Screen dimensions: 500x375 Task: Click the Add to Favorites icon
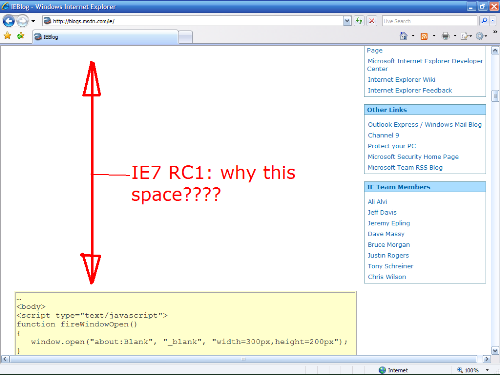pos(21,36)
